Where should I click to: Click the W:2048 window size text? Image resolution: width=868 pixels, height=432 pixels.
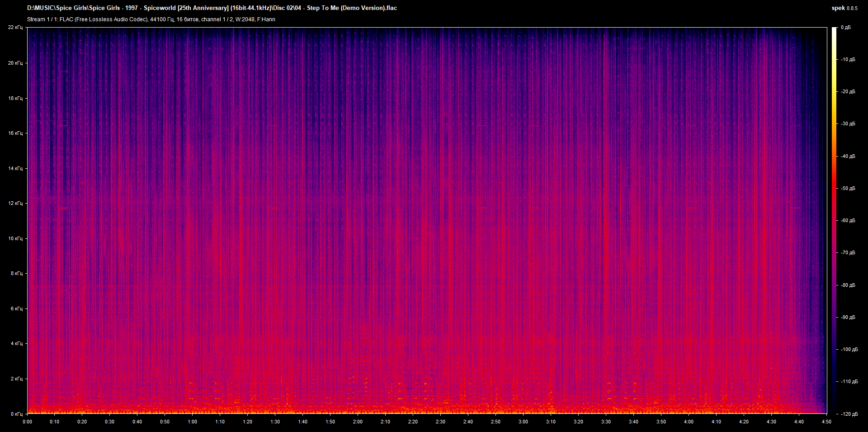coord(245,19)
